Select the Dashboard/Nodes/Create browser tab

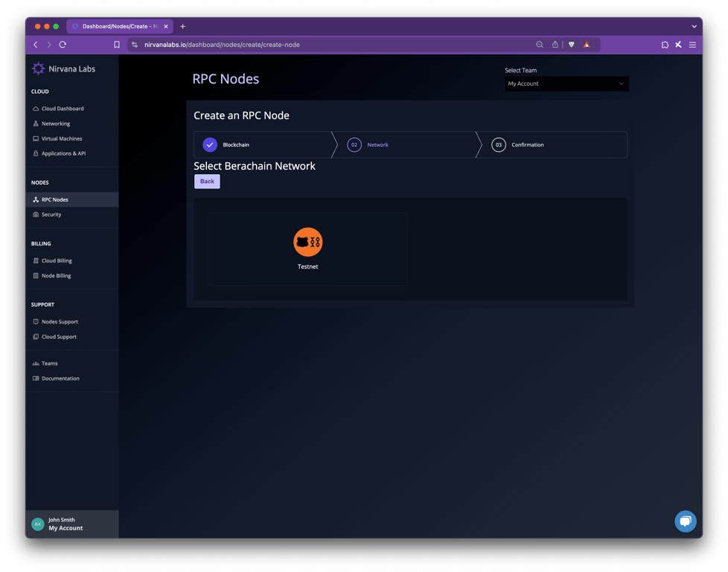point(120,27)
